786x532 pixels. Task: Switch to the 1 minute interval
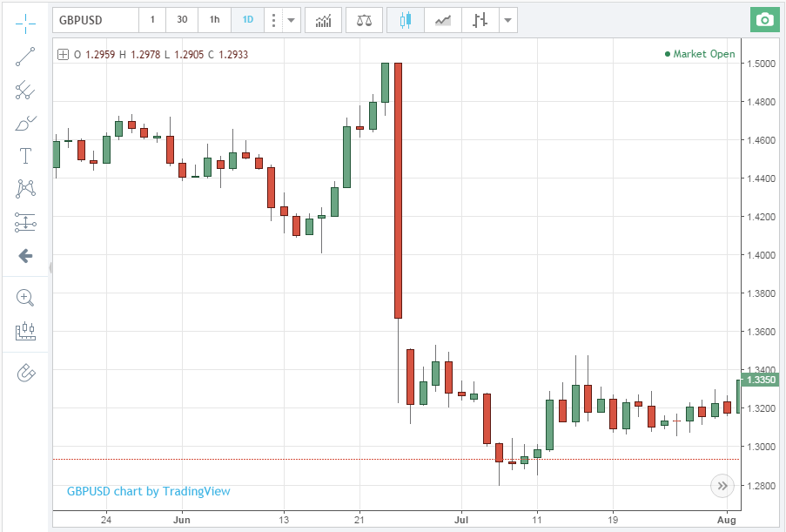pos(151,20)
